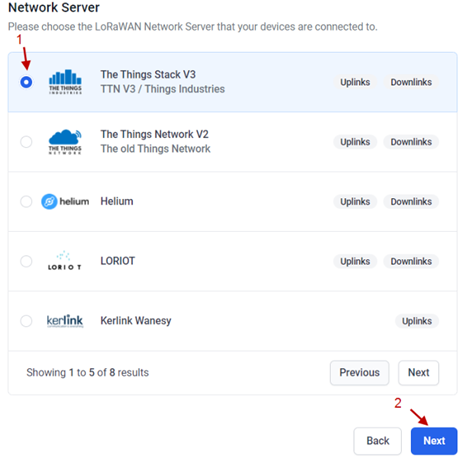Image resolution: width=459 pixels, height=459 pixels.
Task: Select The Things Stack V3 radio button
Action: [26, 82]
